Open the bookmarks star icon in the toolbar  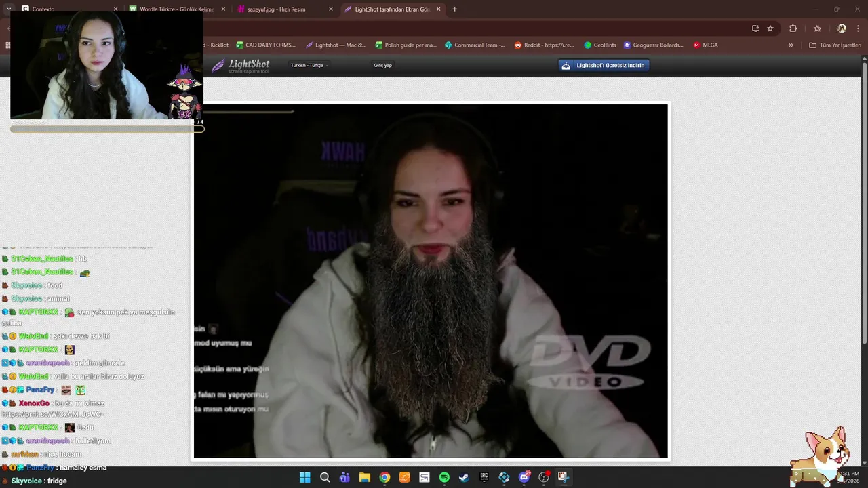tap(817, 28)
